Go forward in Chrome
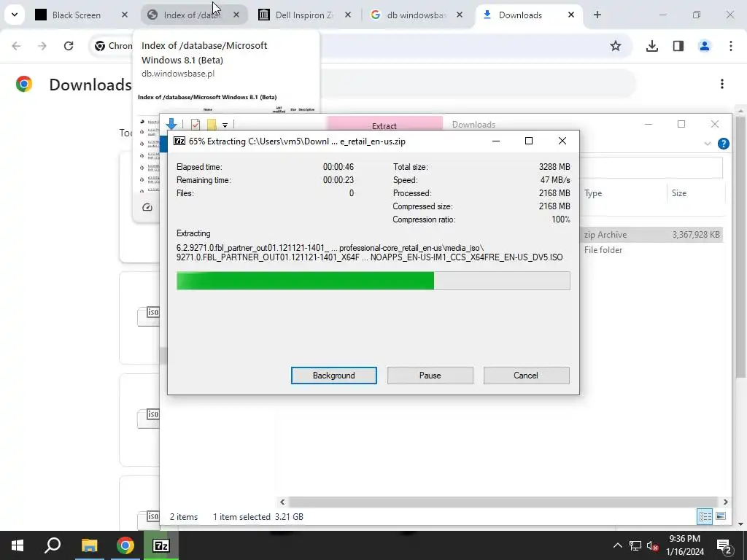This screenshot has height=560, width=747. (42, 46)
